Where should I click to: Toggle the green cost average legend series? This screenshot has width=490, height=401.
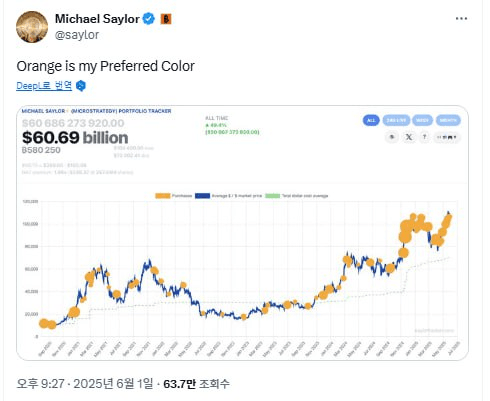(297, 196)
